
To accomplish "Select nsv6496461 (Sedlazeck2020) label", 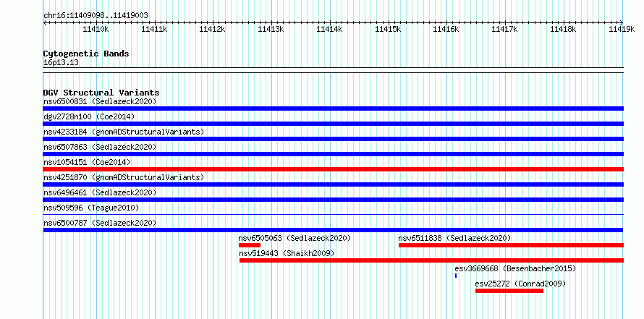I will [x=100, y=192].
